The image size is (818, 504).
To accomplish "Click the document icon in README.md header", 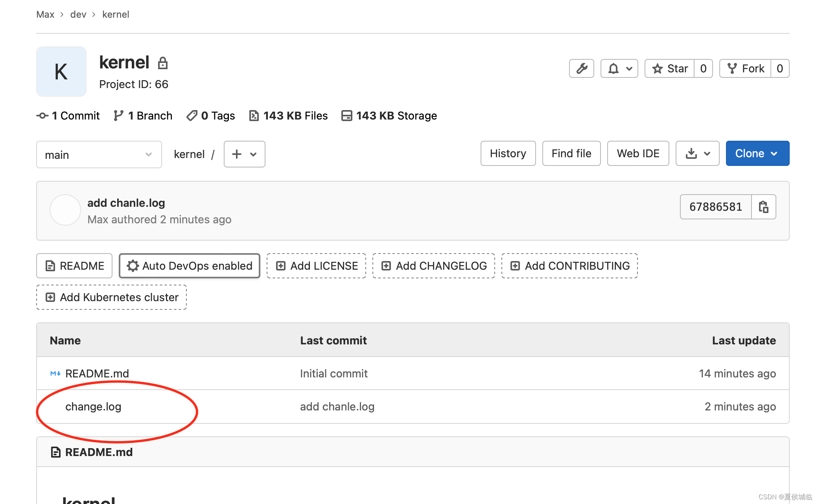I will click(55, 452).
